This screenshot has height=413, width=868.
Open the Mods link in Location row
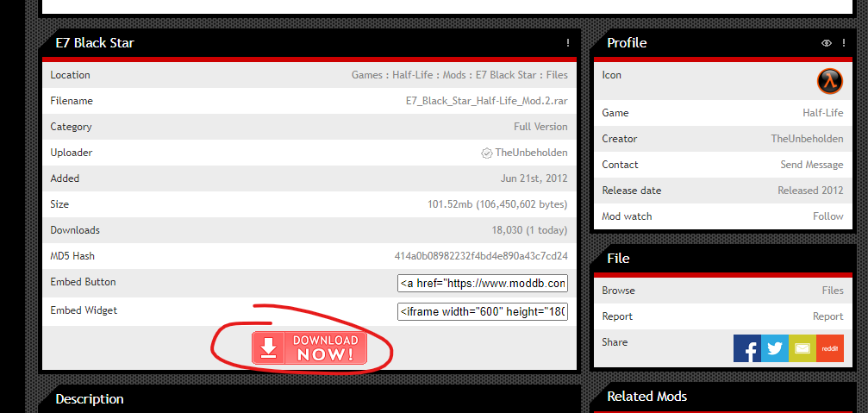click(454, 75)
